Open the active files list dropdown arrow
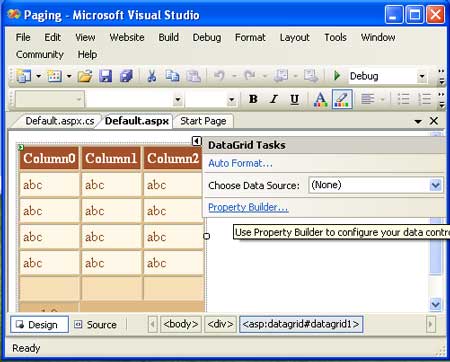The width and height of the screenshot is (450, 362). point(418,121)
